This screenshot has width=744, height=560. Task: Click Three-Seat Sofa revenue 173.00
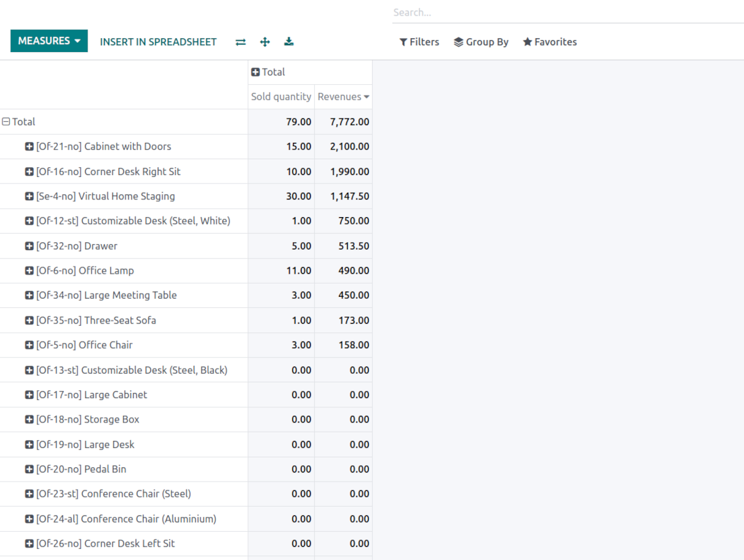tap(354, 320)
